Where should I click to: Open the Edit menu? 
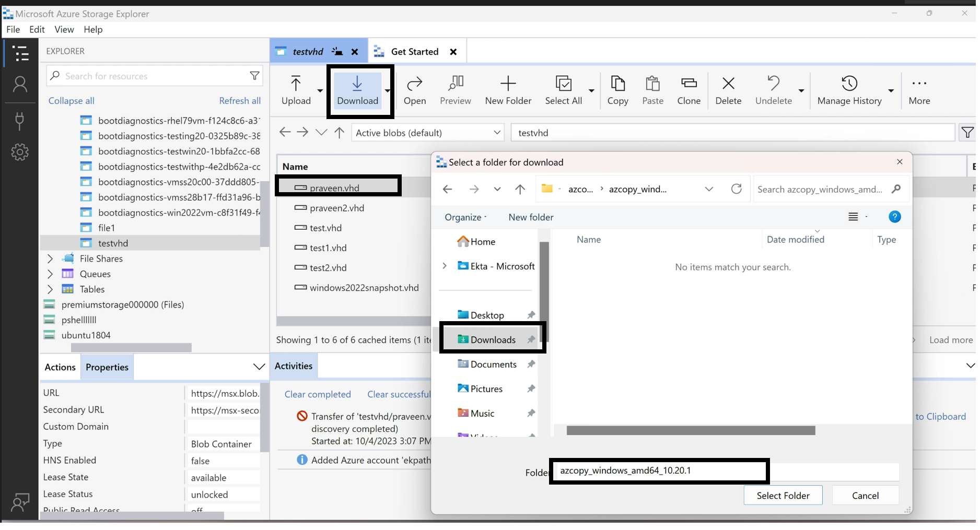37,29
